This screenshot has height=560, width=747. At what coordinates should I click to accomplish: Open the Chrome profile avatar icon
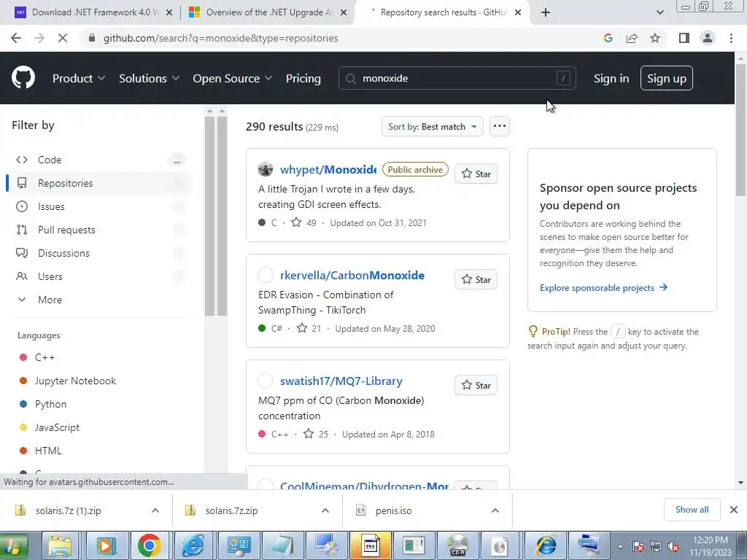point(708,38)
